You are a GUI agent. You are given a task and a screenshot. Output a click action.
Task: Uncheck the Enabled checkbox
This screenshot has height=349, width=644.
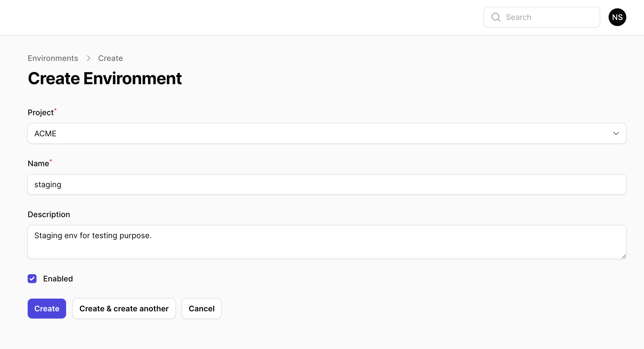click(32, 279)
